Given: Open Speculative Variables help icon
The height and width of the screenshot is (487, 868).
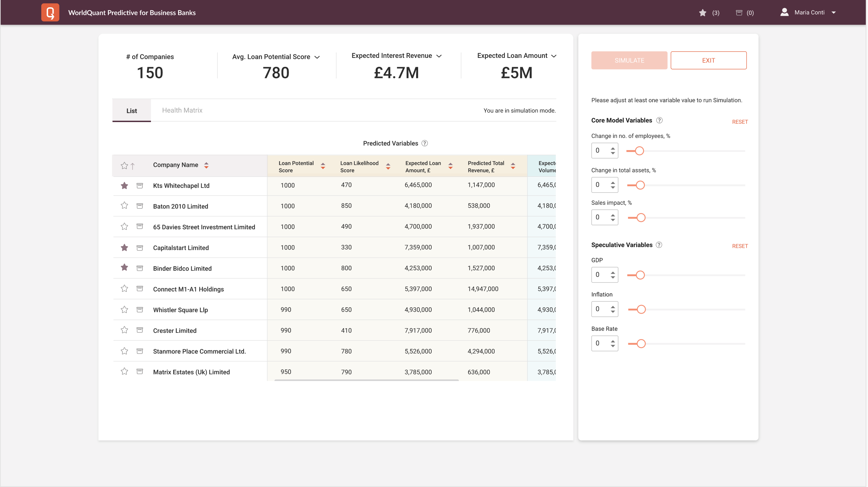Looking at the screenshot, I should [659, 245].
